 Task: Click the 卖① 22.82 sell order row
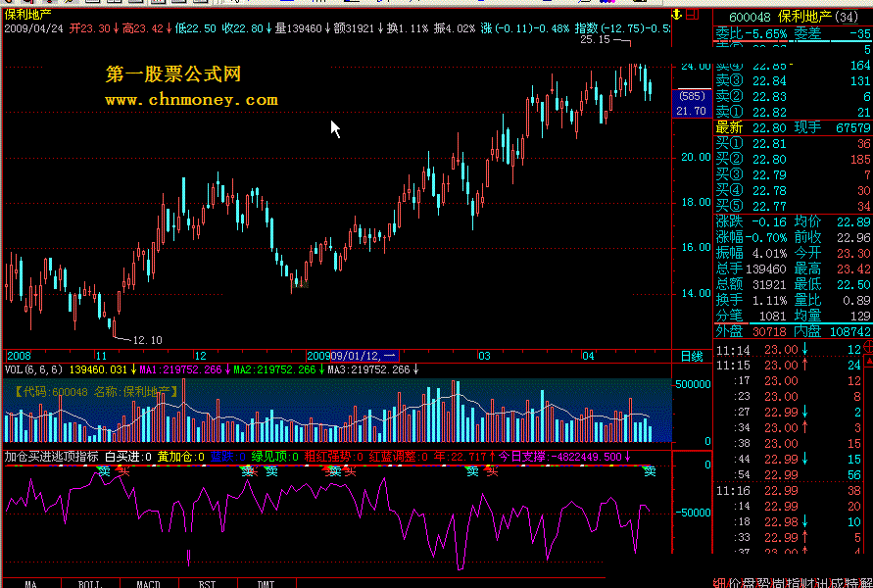[794, 112]
